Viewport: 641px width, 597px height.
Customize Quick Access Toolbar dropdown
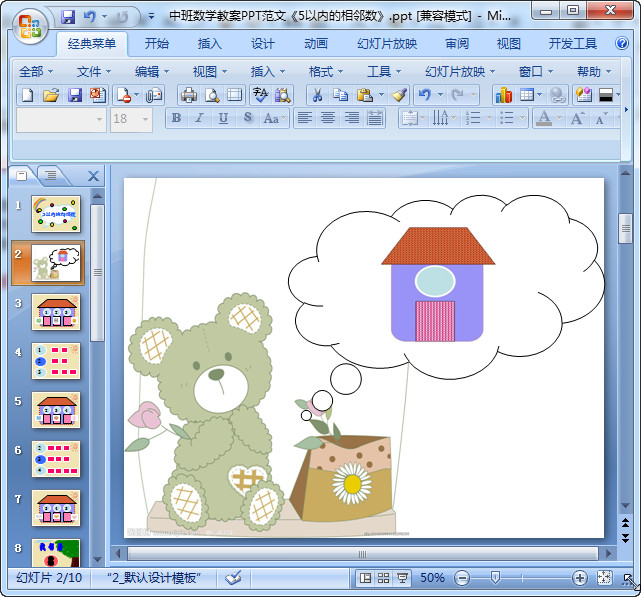tap(151, 17)
